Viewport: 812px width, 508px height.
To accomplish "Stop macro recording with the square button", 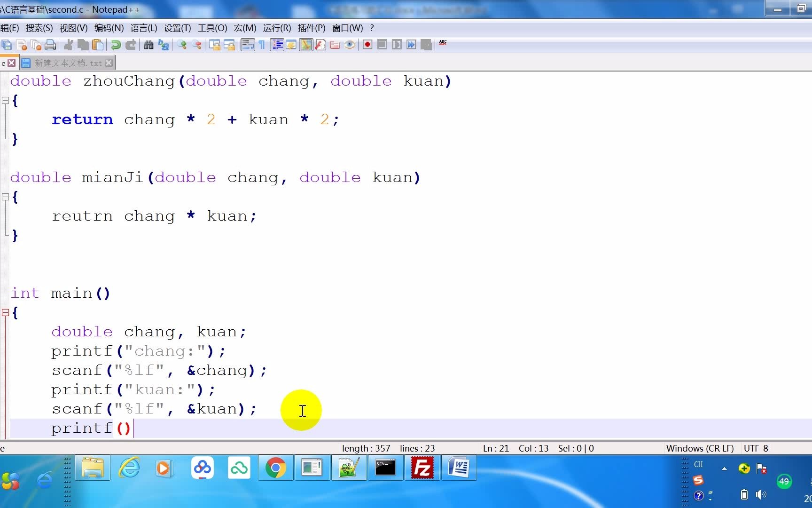I will coord(382,45).
